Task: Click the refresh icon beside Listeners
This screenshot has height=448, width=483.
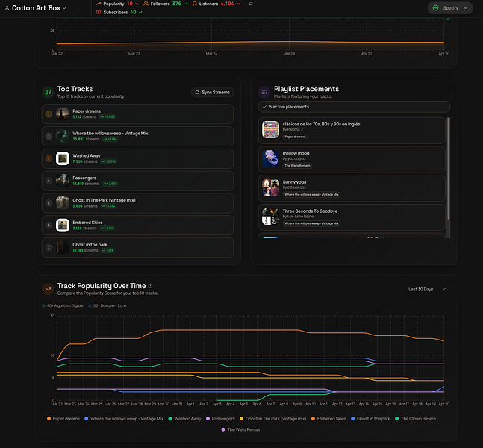Action: (x=251, y=4)
